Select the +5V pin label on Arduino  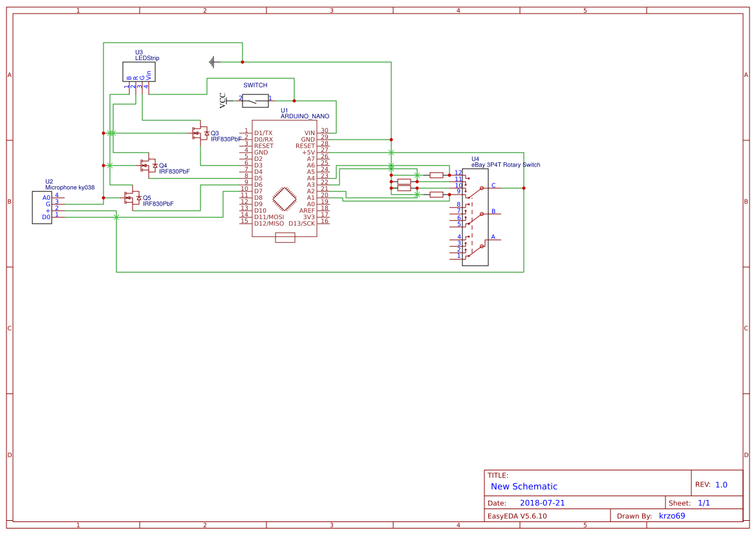(308, 152)
